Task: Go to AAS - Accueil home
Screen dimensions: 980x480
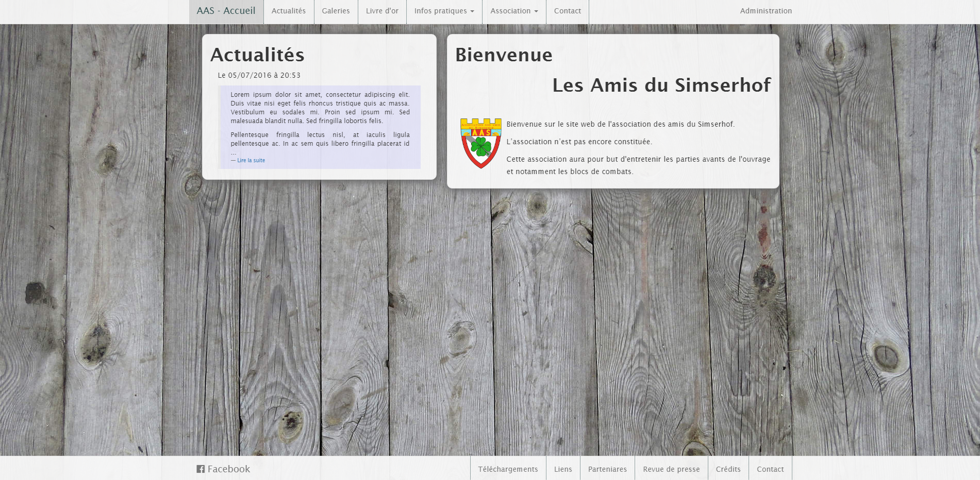Action: coord(226,11)
